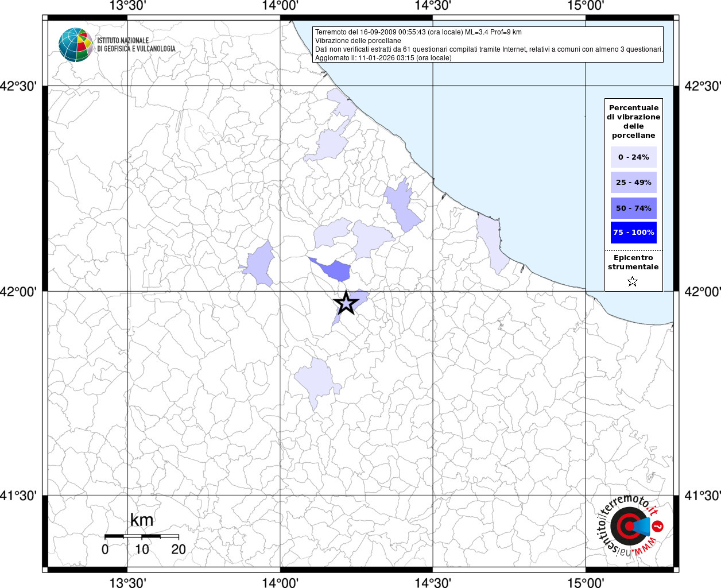The height and width of the screenshot is (588, 721).
Task: Click the 'Percentuale di vibrazione delle porcellane' legend heading
Action: click(634, 122)
